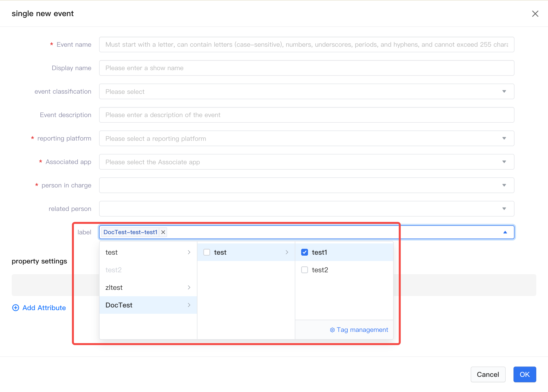
Task: Focus the Display name input field
Action: [x=307, y=68]
